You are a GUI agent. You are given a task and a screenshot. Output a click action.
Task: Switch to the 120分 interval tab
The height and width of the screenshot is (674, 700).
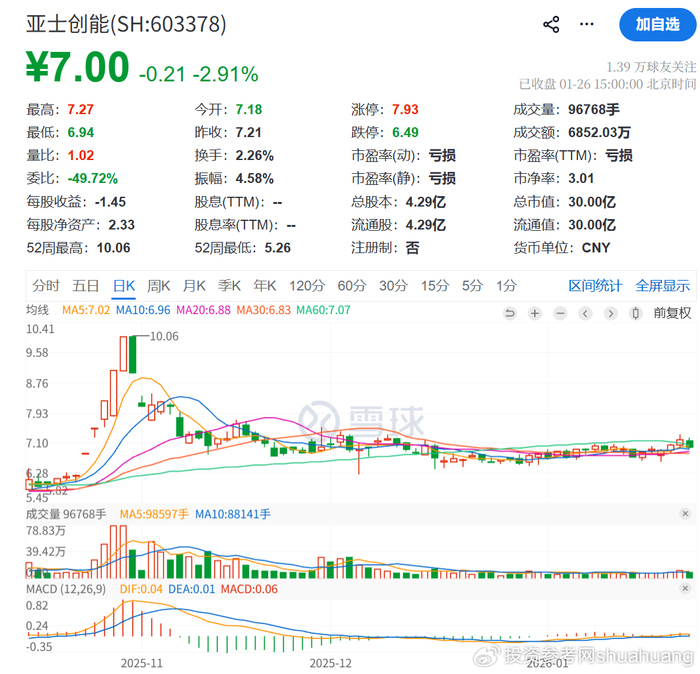(x=307, y=286)
